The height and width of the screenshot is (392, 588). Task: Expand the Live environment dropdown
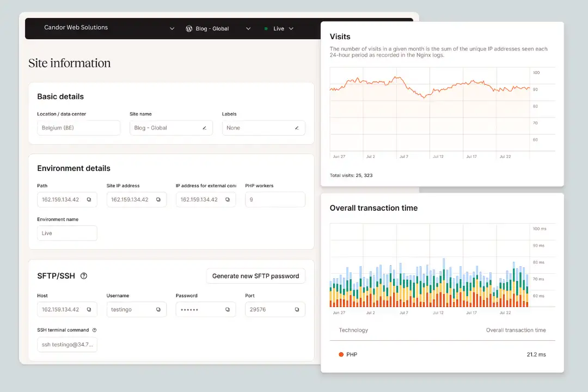tap(291, 28)
